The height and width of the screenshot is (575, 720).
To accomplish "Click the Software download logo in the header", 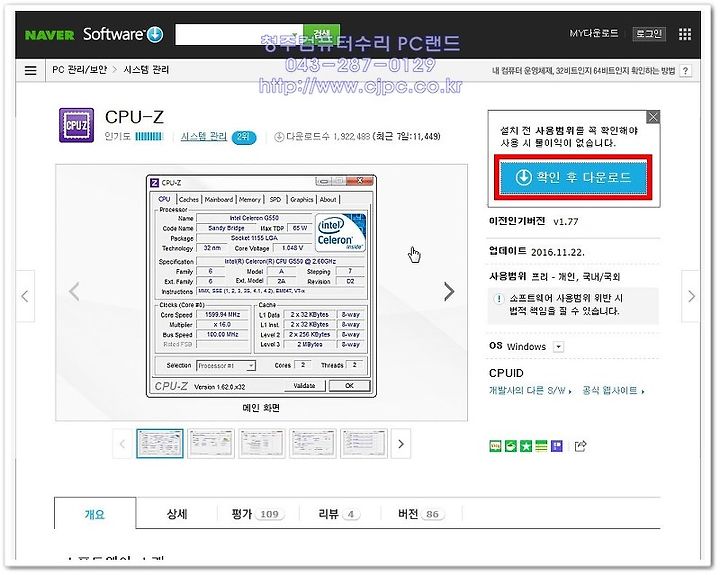I will point(123,34).
